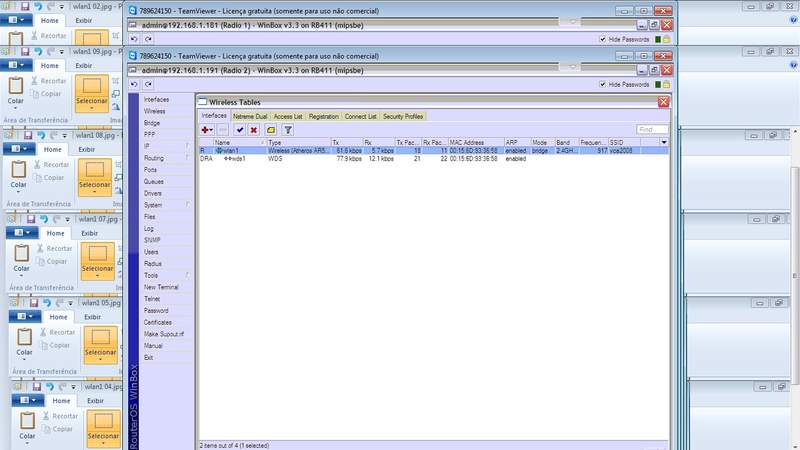Open Bridge in WinBox sidebar

pos(152,123)
